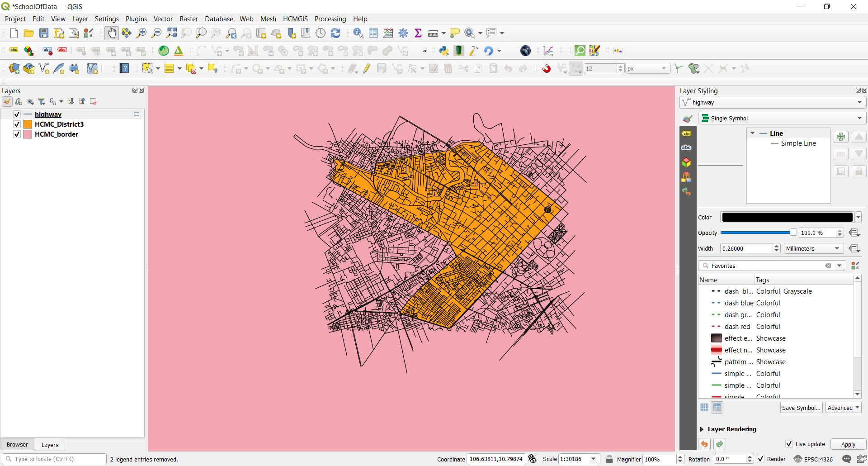The height and width of the screenshot is (466, 868).
Task: Hide the HCMC_District3 layer
Action: (x=17, y=124)
